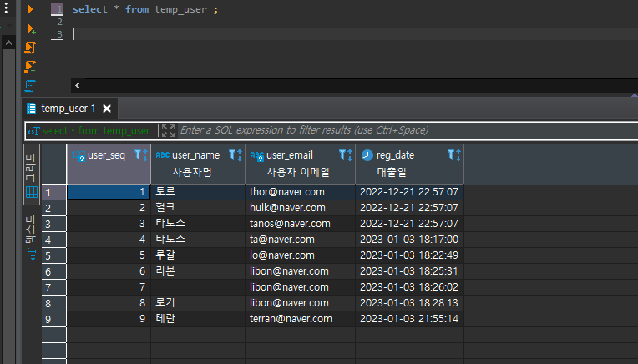Click the date cell 2023-01-03 18:28:13
This screenshot has height=364, width=638.
pyautogui.click(x=409, y=302)
